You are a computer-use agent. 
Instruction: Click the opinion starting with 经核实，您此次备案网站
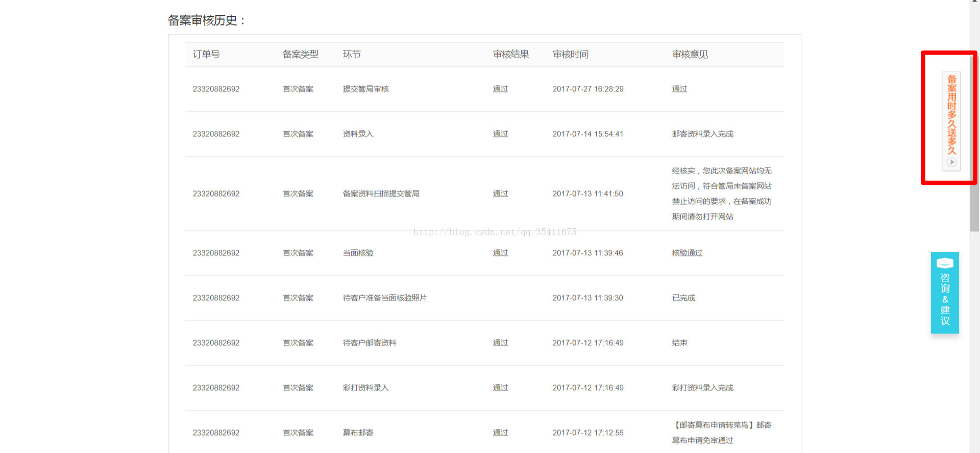[722, 194]
